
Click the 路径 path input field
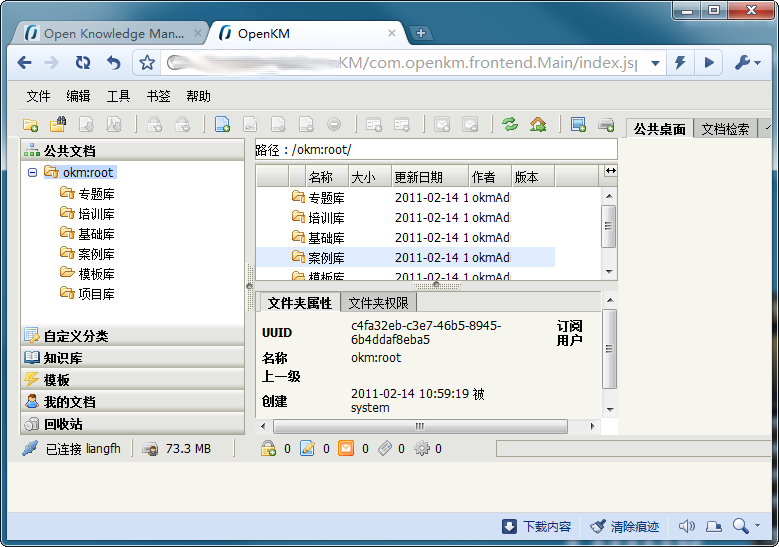pos(436,150)
